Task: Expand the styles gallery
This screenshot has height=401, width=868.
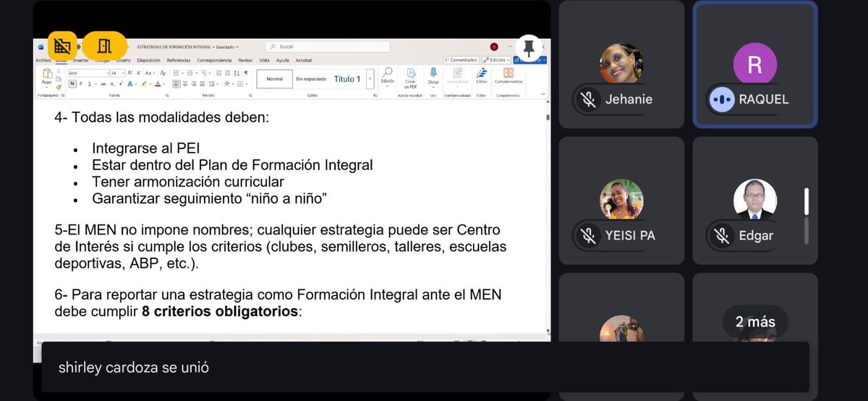Action: (x=370, y=79)
